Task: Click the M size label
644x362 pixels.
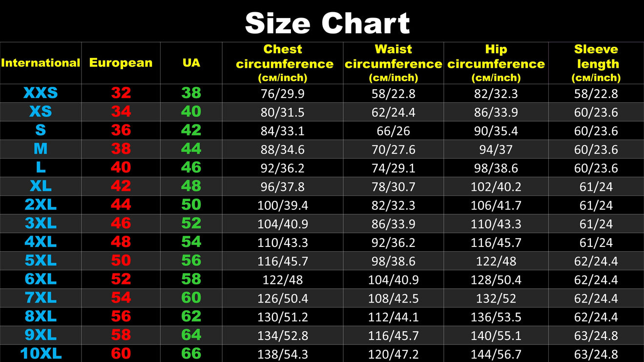Action: tap(41, 149)
